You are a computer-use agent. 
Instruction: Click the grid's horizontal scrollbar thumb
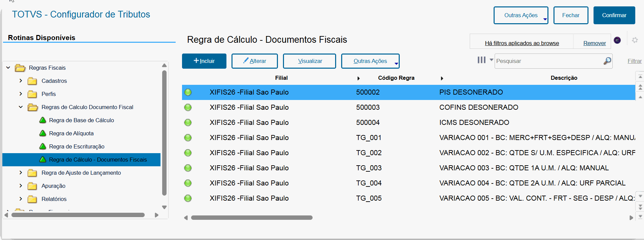[x=252, y=218]
